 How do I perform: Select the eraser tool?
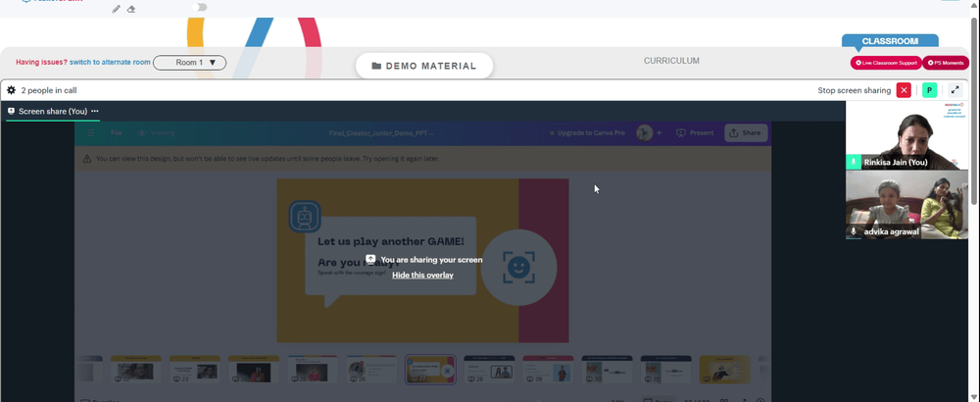[131, 9]
